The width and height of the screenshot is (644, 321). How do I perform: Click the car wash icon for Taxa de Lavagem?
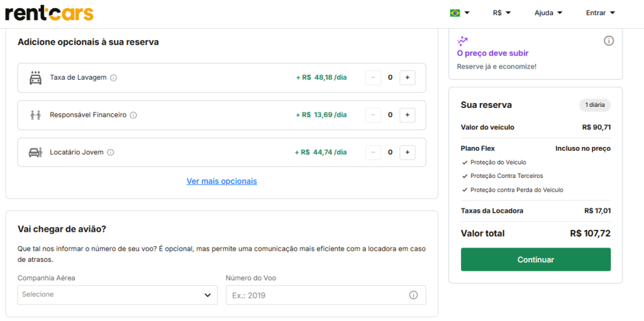(x=36, y=78)
